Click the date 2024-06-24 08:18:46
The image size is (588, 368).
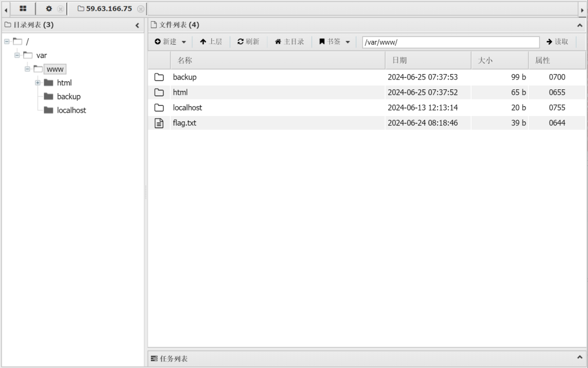click(x=422, y=123)
